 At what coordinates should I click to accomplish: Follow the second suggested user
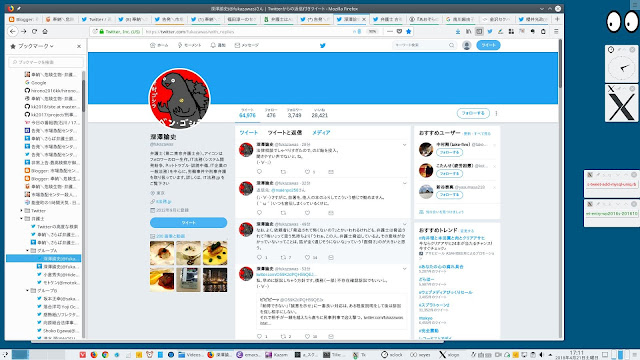449,173
